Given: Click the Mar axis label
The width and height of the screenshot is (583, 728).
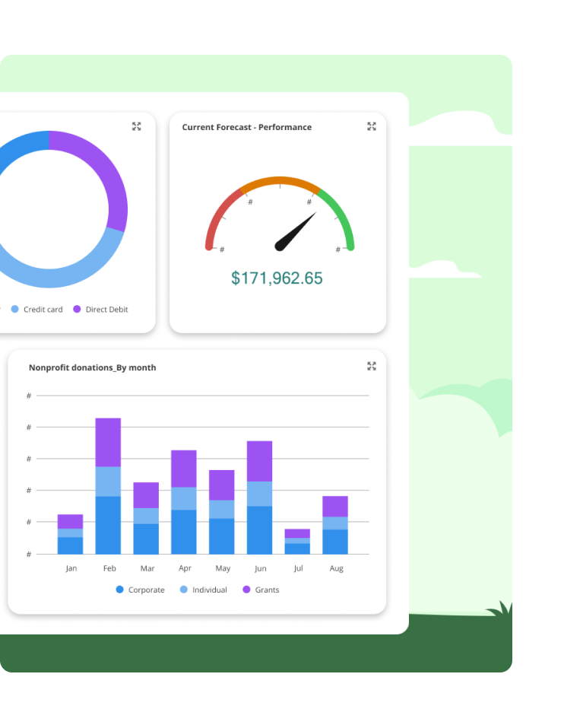Looking at the screenshot, I should [x=147, y=568].
